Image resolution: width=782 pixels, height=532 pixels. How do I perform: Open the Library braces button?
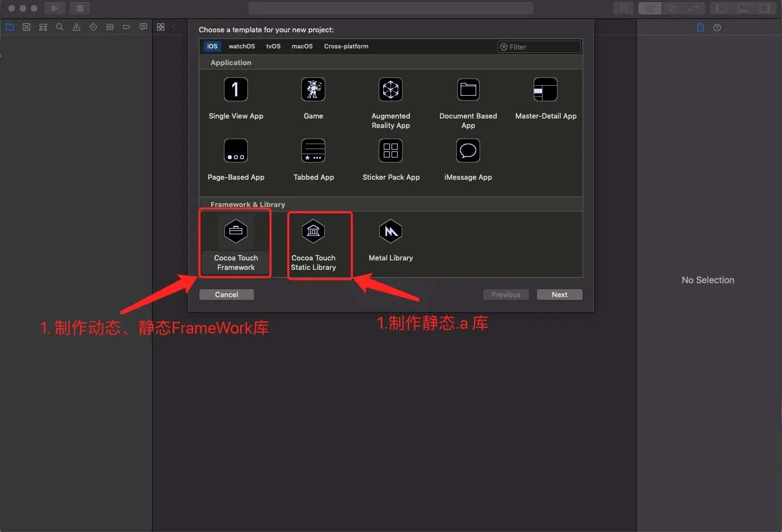pos(623,8)
